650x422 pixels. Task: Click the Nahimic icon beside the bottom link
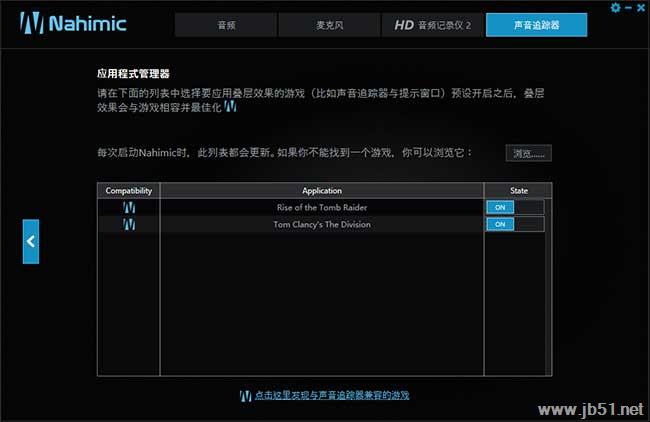click(x=245, y=396)
